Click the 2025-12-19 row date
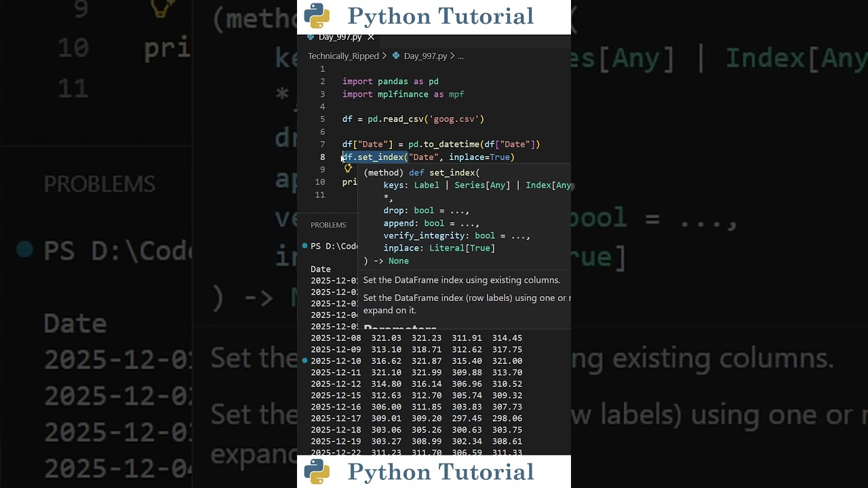 click(x=336, y=442)
